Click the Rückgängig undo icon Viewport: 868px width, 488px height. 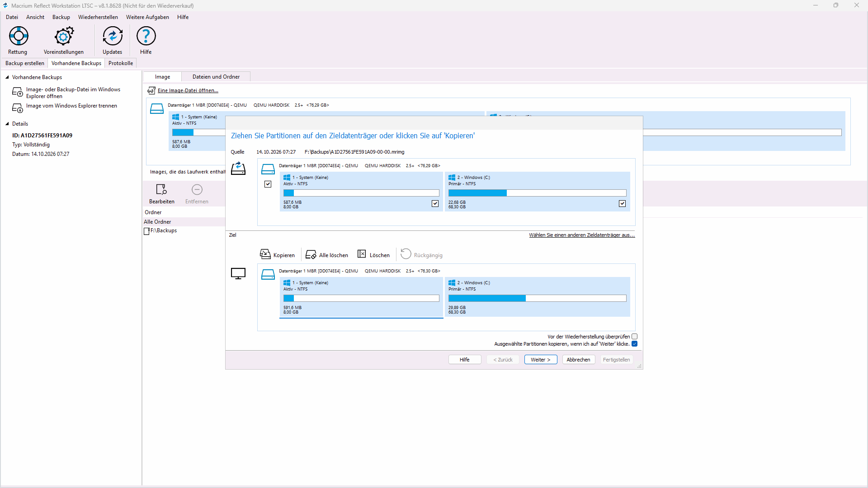[x=406, y=254]
